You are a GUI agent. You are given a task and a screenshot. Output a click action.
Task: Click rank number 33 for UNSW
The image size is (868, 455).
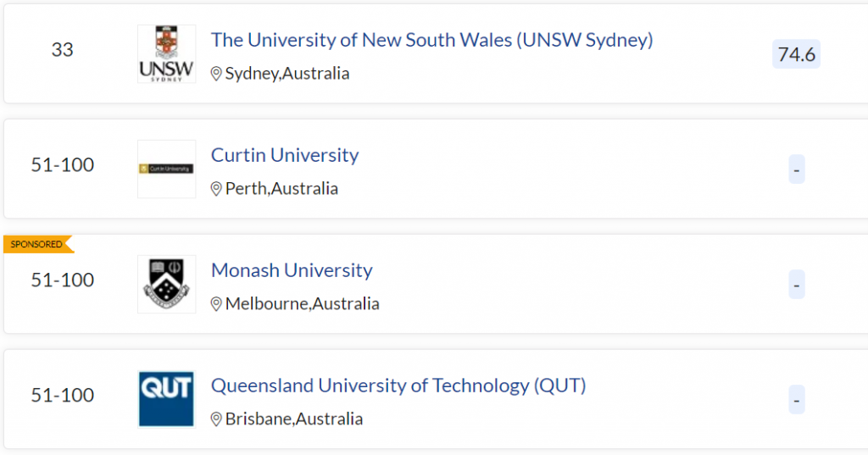[x=63, y=49]
